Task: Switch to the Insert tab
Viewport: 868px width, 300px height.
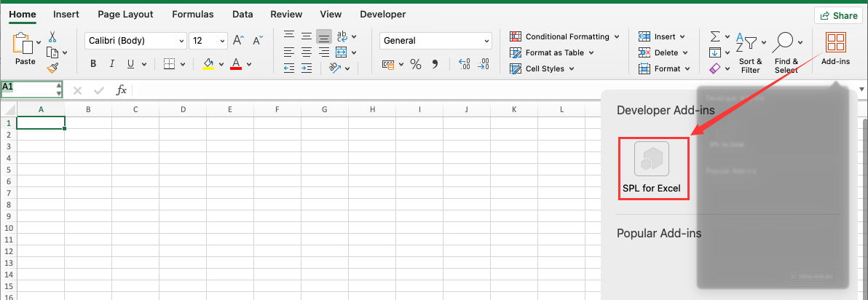Action: pos(66,15)
